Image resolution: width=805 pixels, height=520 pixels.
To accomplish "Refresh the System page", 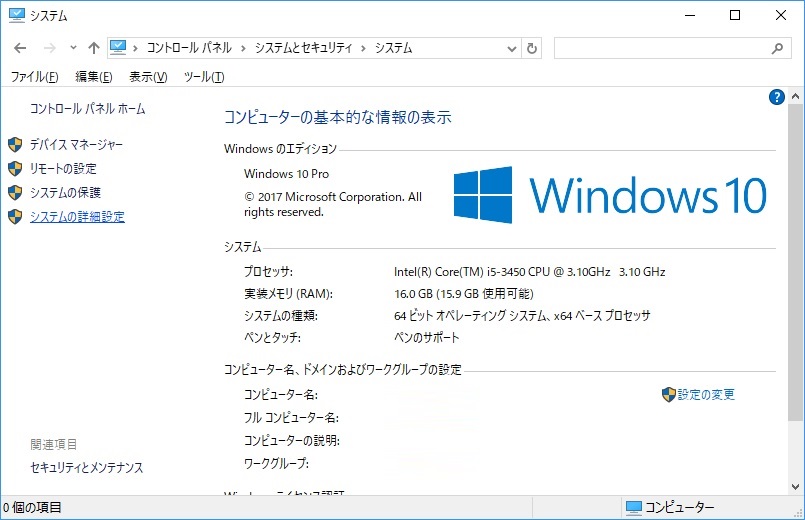I will click(x=532, y=49).
